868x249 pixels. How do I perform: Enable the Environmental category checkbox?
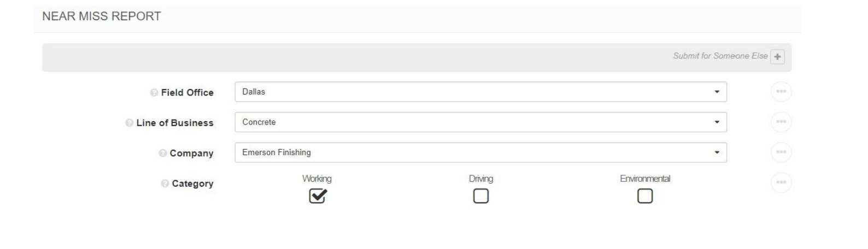(645, 196)
